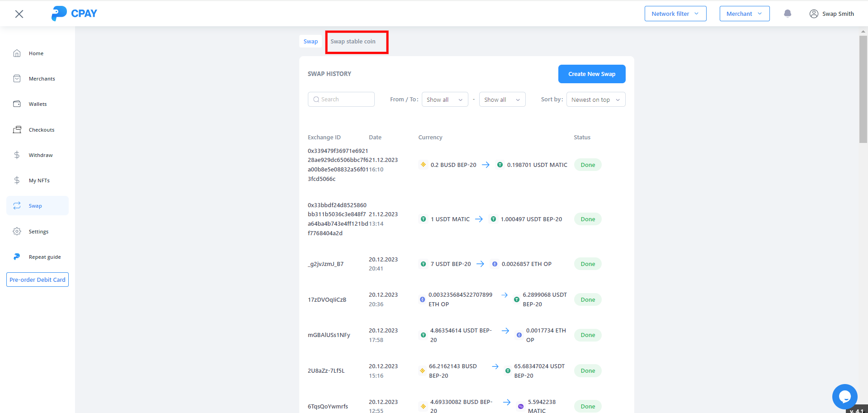The image size is (868, 413).
Task: Open the From currency Show all dropdown
Action: (444, 100)
